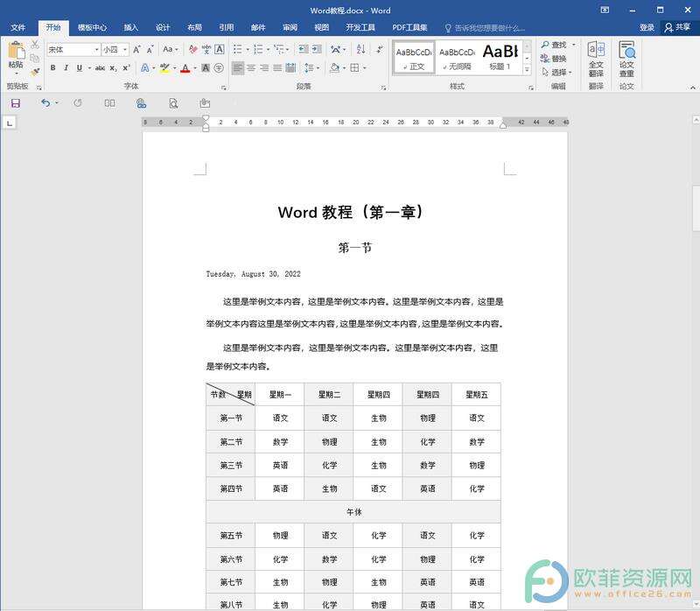Click the Subscript x₂ icon
This screenshot has height=611, width=700.
(x=114, y=68)
